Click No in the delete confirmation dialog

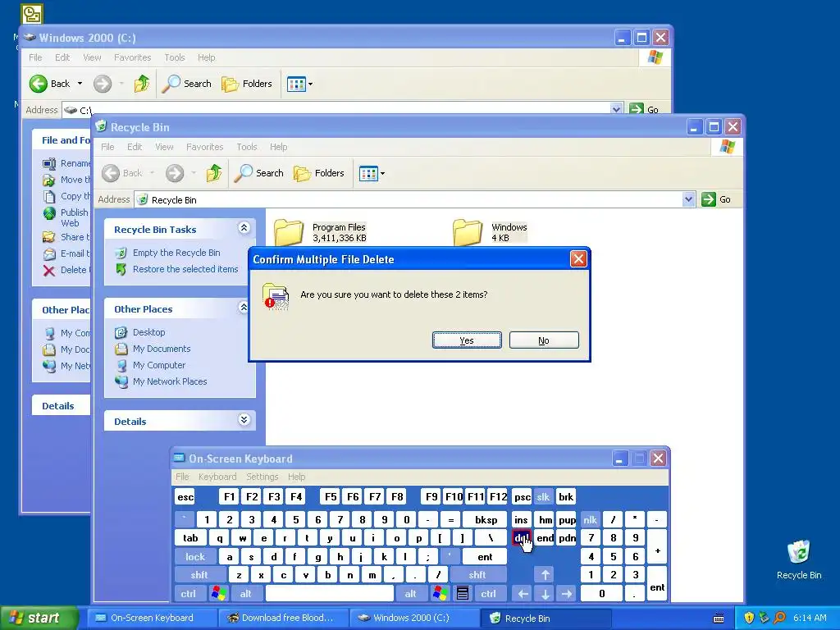[544, 340]
